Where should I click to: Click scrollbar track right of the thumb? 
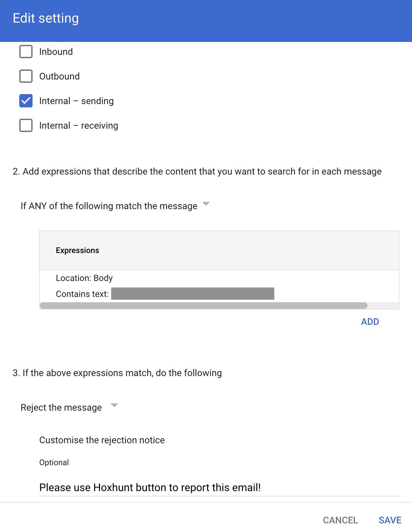coord(383,306)
